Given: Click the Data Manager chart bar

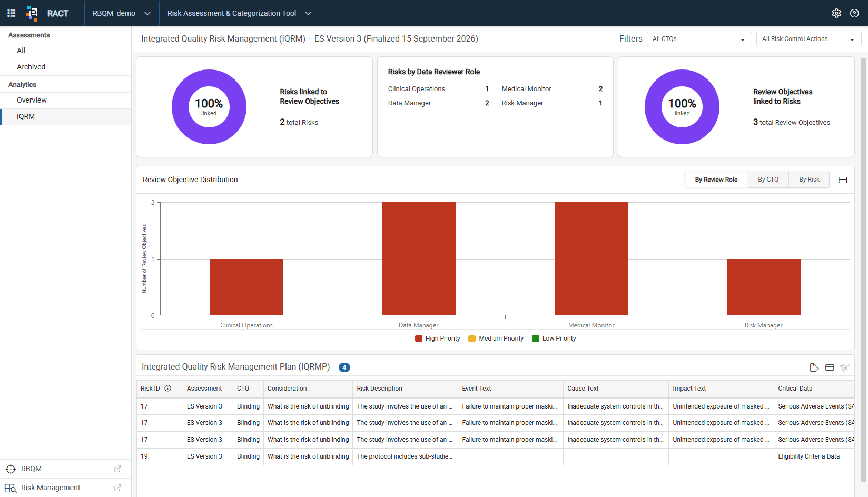Looking at the screenshot, I should pyautogui.click(x=419, y=259).
